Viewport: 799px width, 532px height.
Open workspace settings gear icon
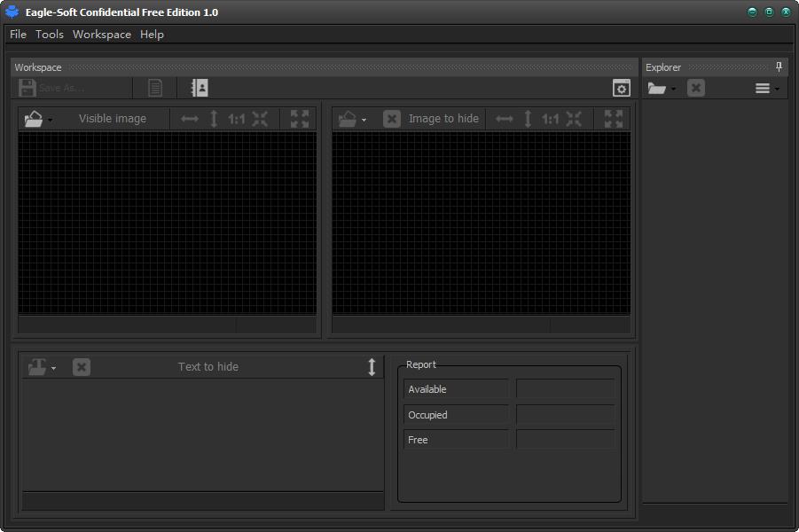pos(622,88)
